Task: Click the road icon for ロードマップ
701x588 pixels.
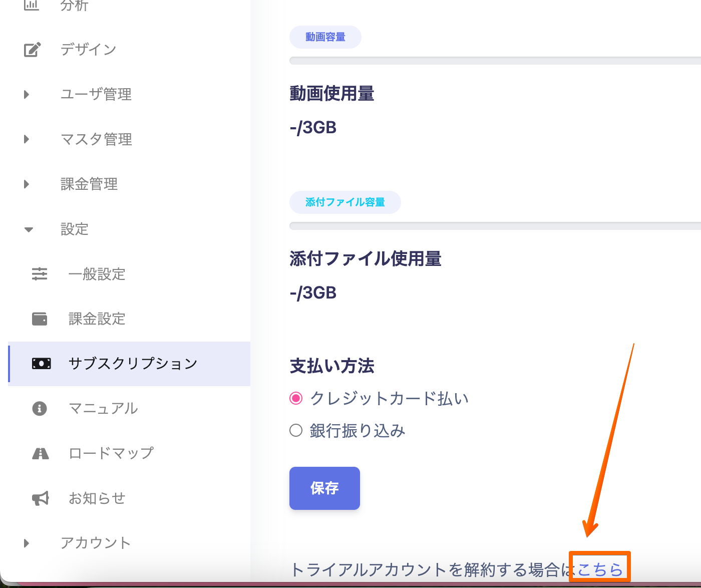Action: [40, 453]
